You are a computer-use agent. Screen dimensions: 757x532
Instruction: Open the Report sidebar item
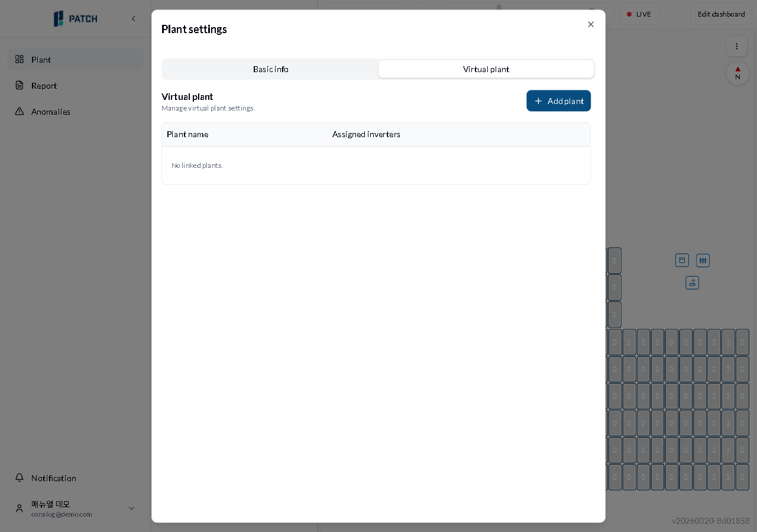(x=44, y=86)
